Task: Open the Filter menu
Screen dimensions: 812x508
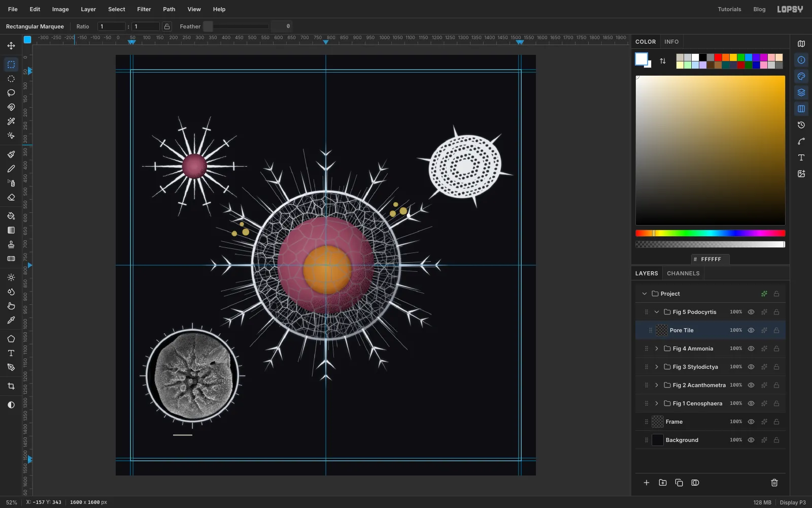Action: [x=144, y=9]
